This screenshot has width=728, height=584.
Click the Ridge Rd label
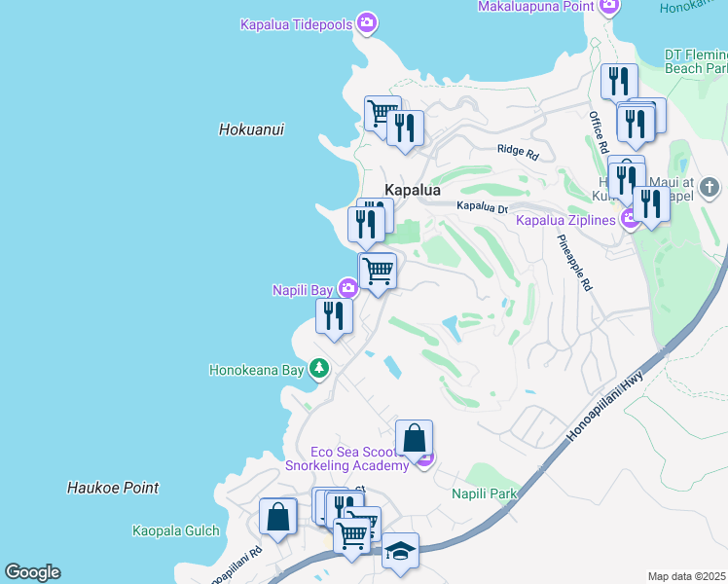tap(518, 152)
